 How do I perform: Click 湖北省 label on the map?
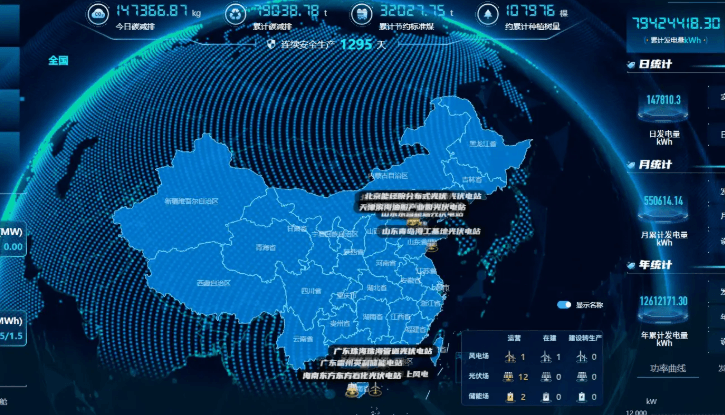377,288
